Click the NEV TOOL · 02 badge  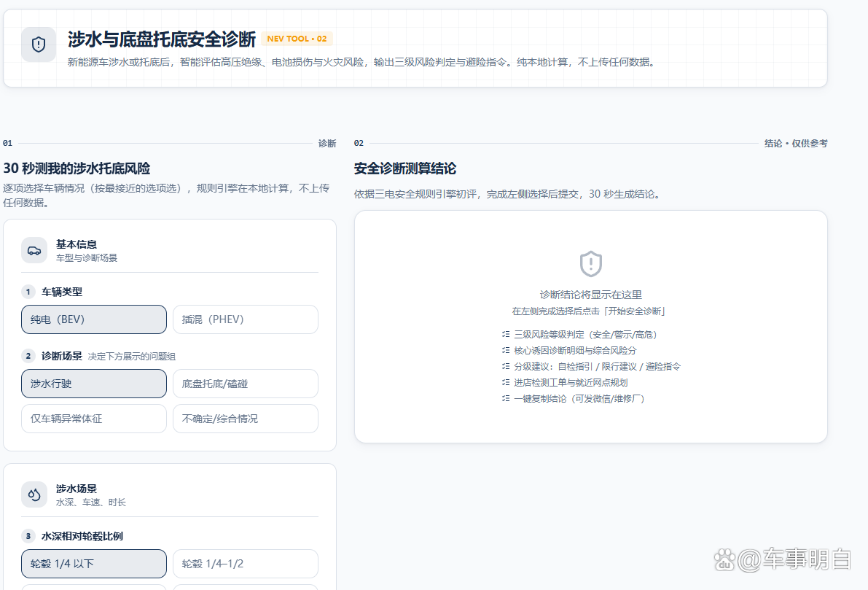coord(297,39)
